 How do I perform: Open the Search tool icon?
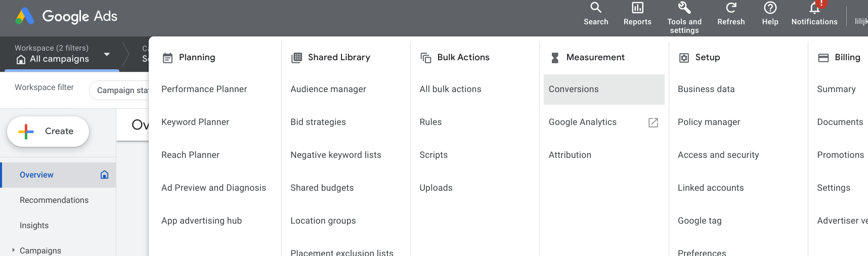596,8
